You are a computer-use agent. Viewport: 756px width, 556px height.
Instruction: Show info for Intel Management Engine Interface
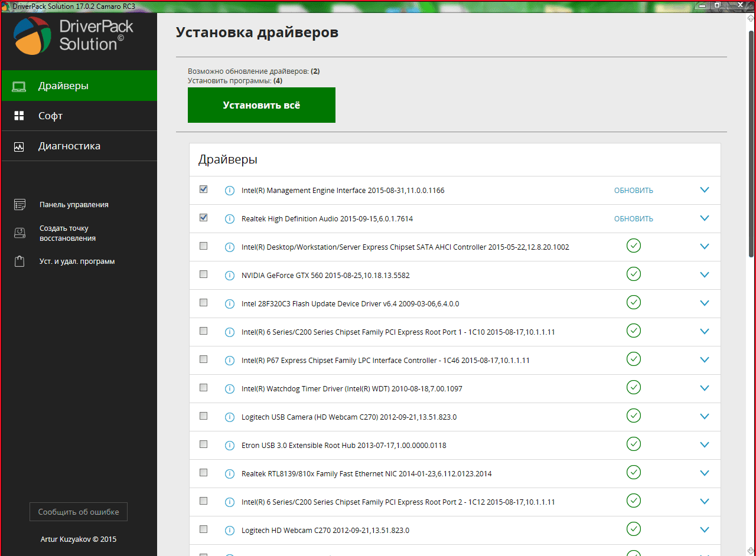point(230,191)
